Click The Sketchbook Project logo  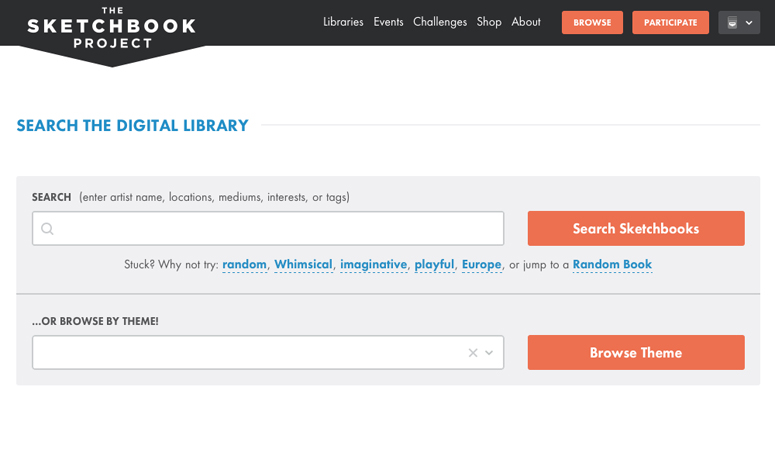pos(111,28)
